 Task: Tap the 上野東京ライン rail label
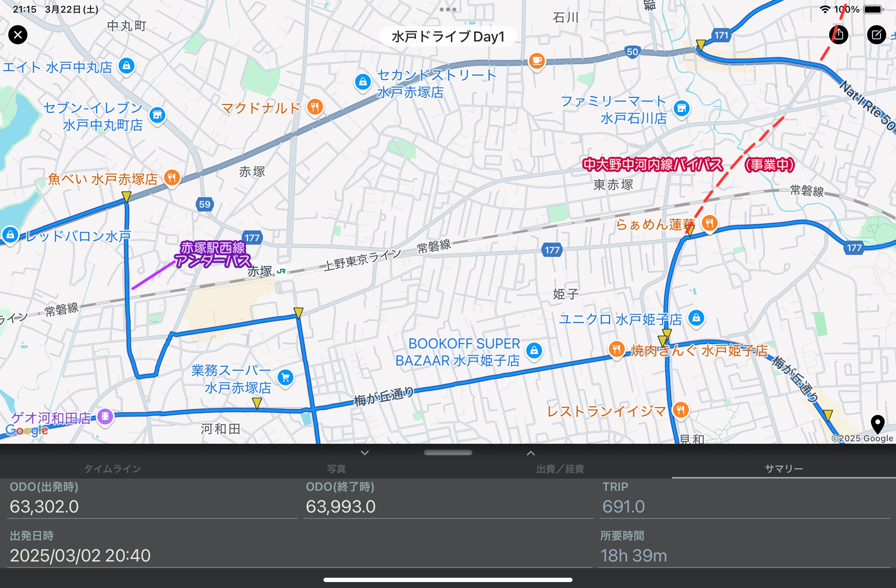[363, 260]
